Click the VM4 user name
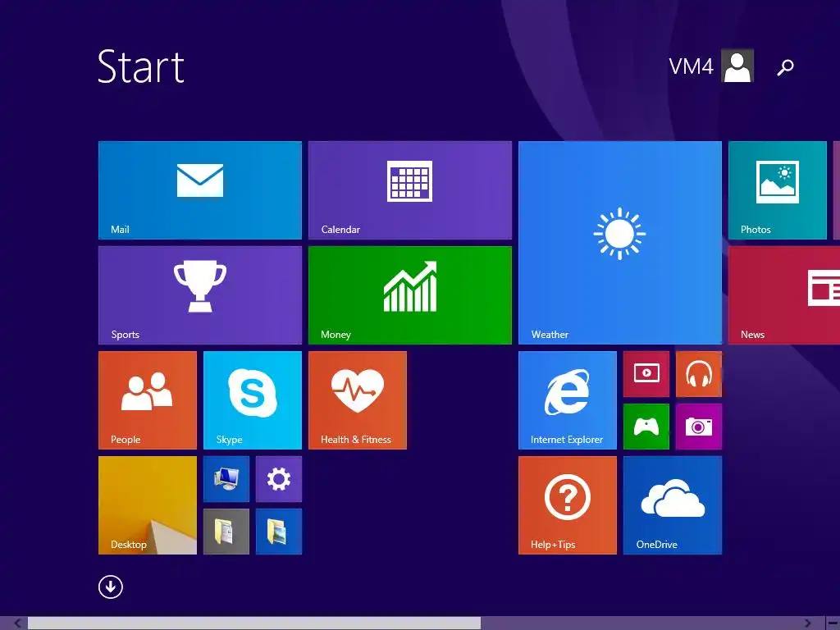 691,66
